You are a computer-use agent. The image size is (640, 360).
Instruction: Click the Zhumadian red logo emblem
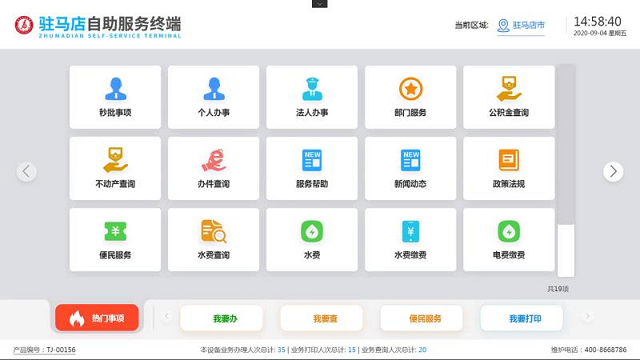24,25
